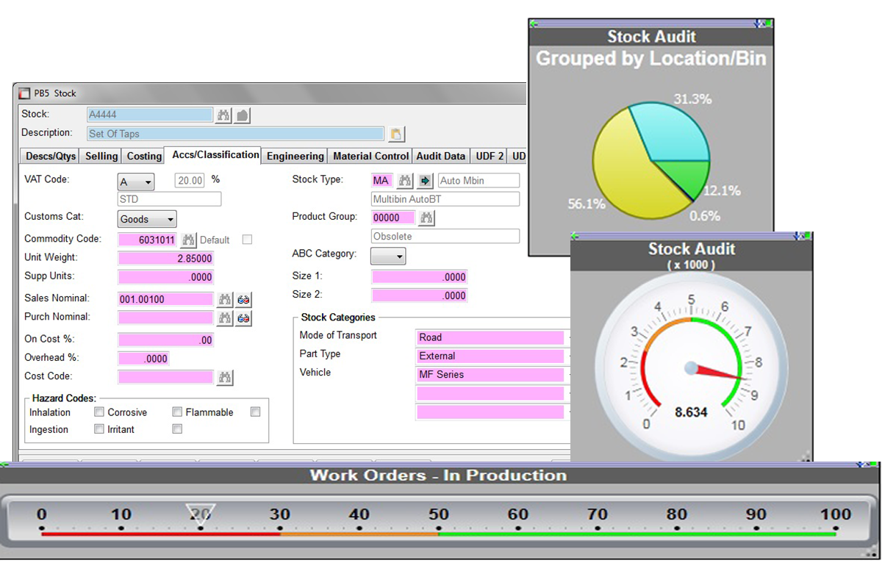Click the Sales Nominal field 001.00100
The height and width of the screenshot is (588, 882).
tap(166, 299)
